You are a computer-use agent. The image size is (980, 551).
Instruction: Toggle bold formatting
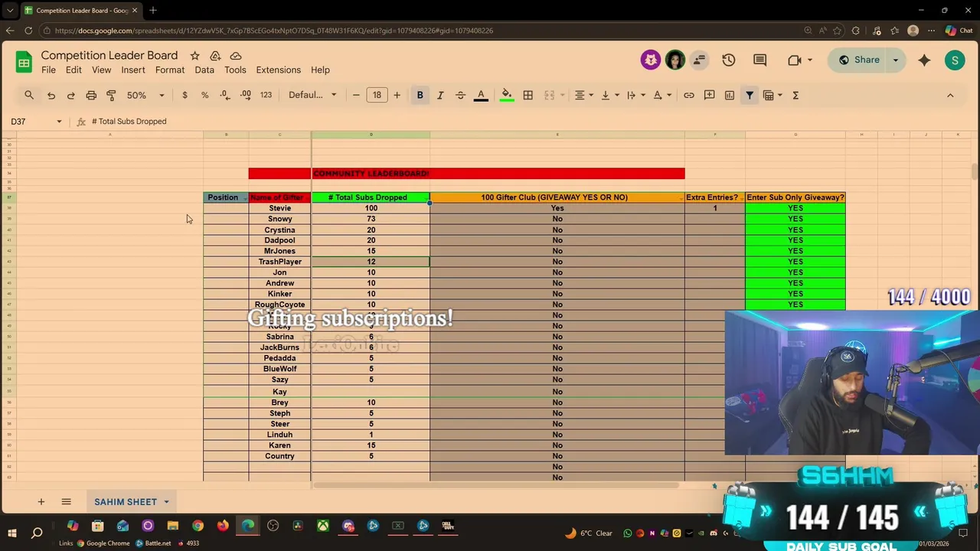pos(420,95)
